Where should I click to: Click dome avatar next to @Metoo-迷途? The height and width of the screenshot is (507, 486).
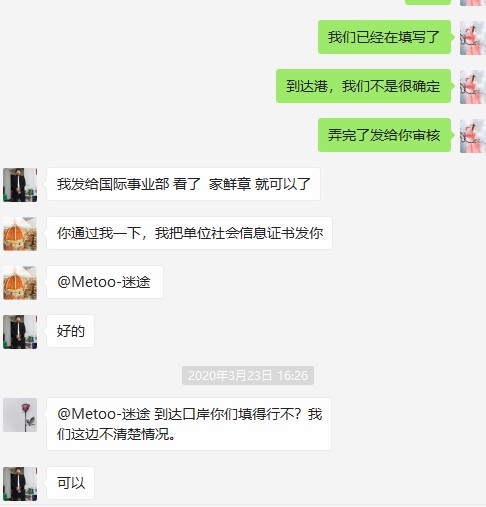click(x=20, y=283)
